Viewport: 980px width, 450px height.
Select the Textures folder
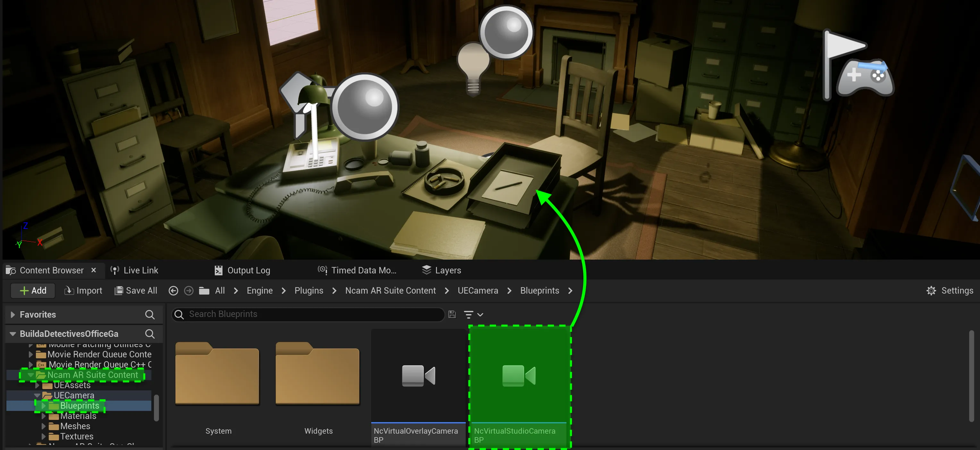tap(77, 436)
